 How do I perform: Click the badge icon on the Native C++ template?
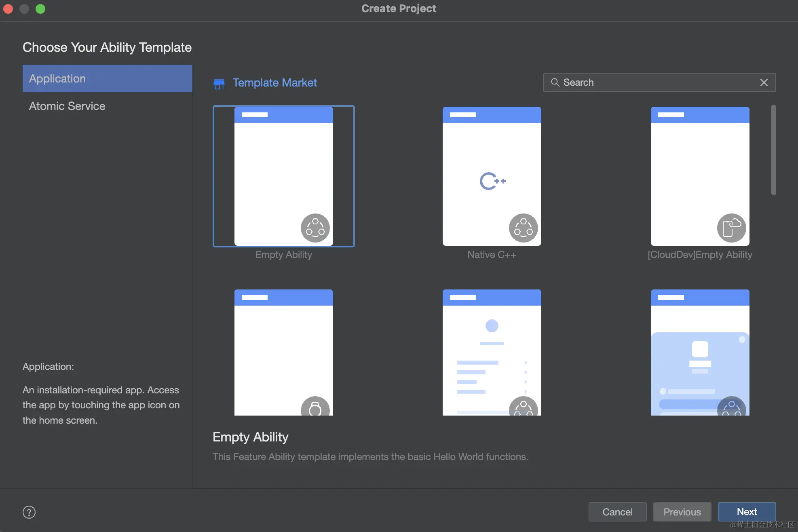coord(523,228)
